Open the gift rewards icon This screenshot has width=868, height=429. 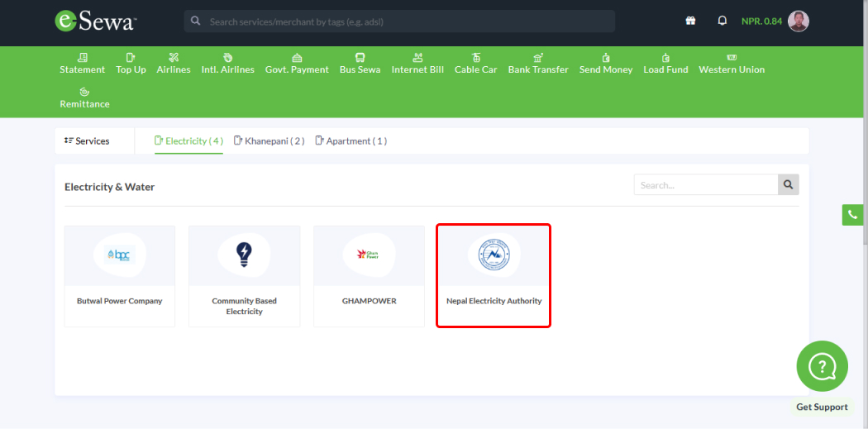click(x=690, y=21)
